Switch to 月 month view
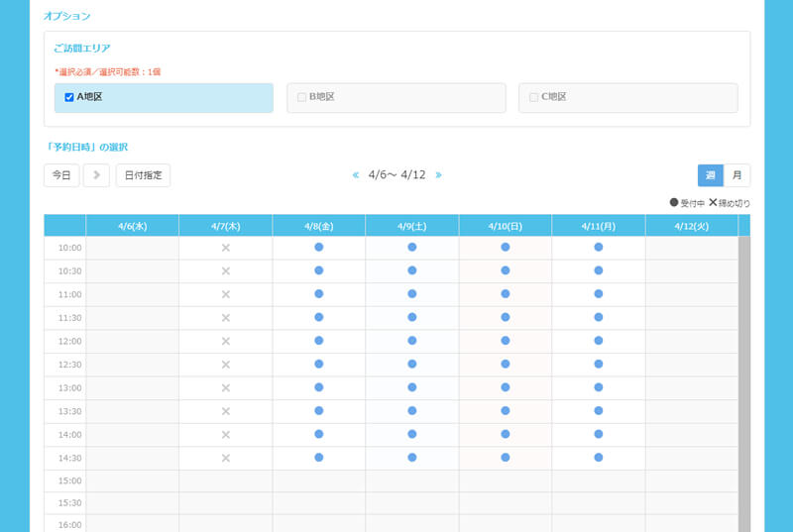This screenshot has height=532, width=793. tap(736, 175)
